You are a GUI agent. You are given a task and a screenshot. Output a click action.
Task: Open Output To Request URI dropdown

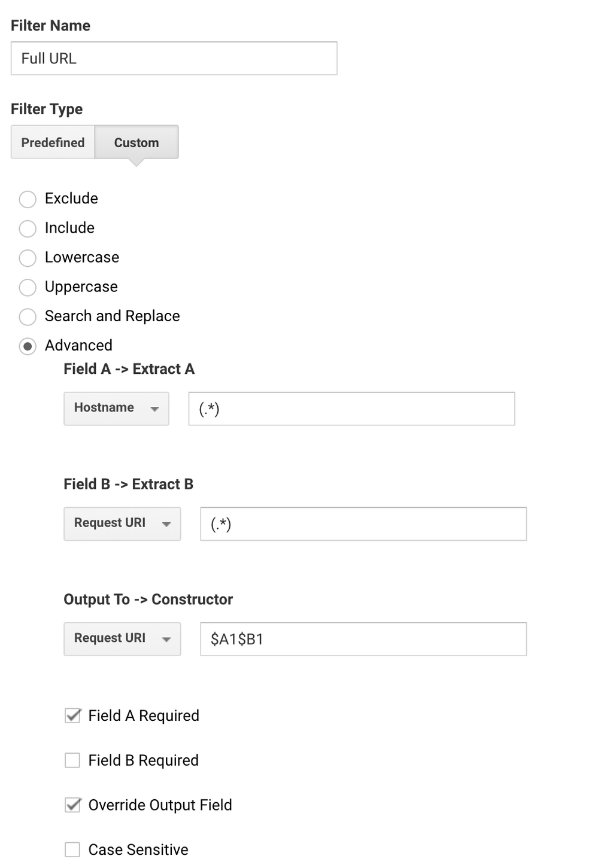[122, 639]
